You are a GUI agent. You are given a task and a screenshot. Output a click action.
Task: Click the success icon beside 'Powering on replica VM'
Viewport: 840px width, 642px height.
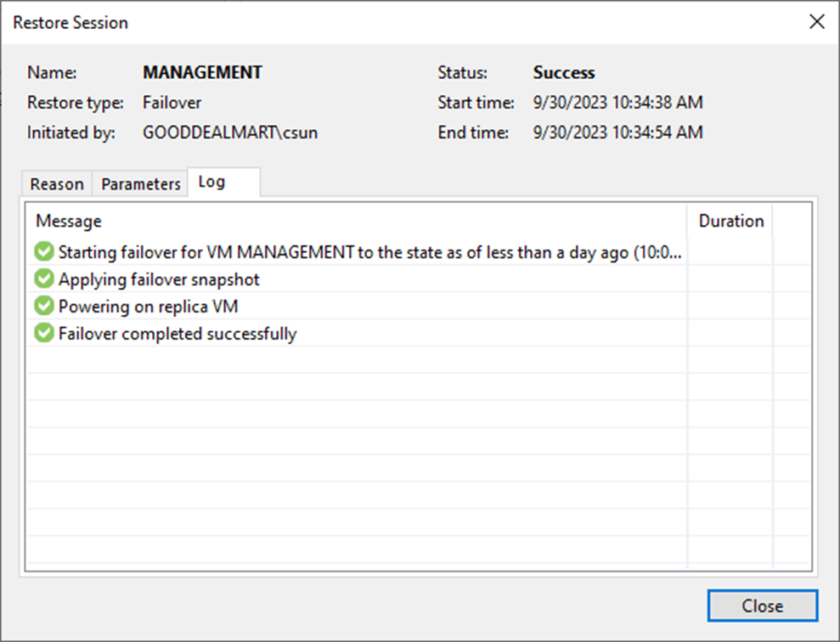44,307
